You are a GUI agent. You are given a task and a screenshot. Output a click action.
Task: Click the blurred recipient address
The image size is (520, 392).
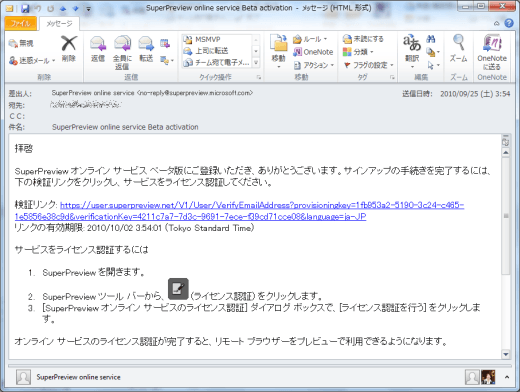pyautogui.click(x=85, y=105)
